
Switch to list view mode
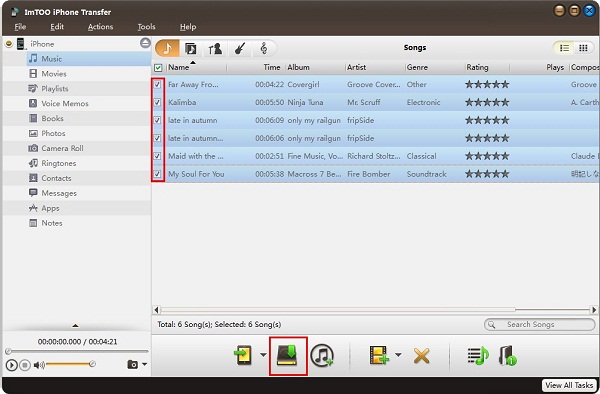[564, 48]
